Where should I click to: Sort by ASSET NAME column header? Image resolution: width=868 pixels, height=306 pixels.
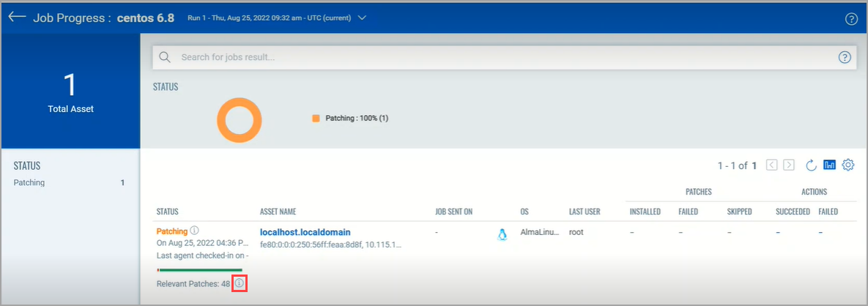pos(278,212)
